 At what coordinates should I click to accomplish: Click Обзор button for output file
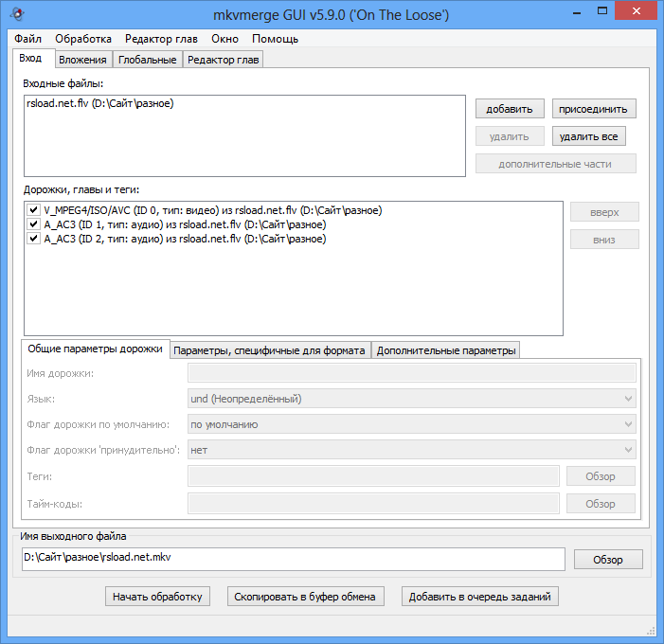click(x=608, y=560)
